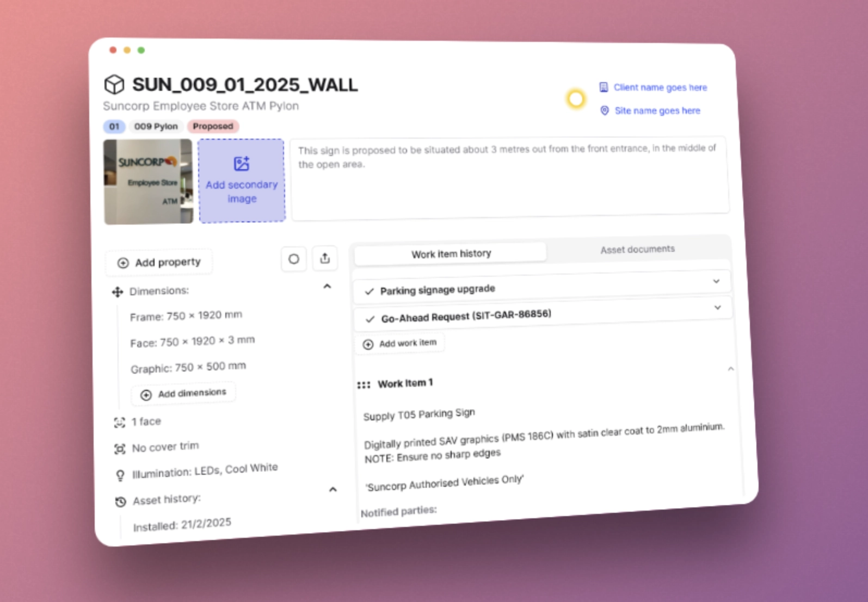The height and width of the screenshot is (602, 868).
Task: Click the red close window button
Action: [x=113, y=50]
